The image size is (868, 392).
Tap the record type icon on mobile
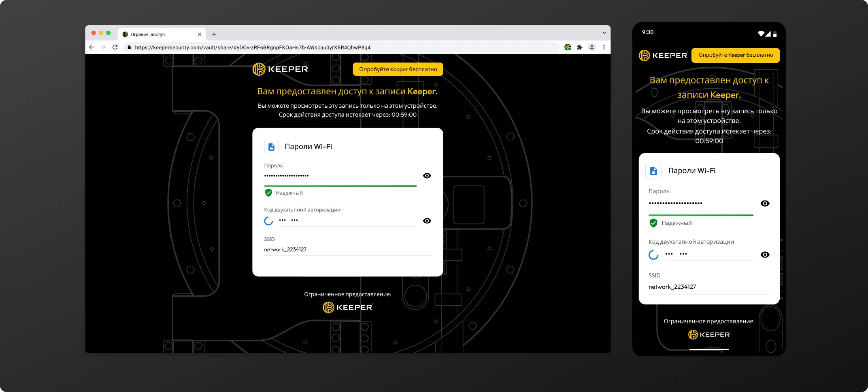pos(653,171)
